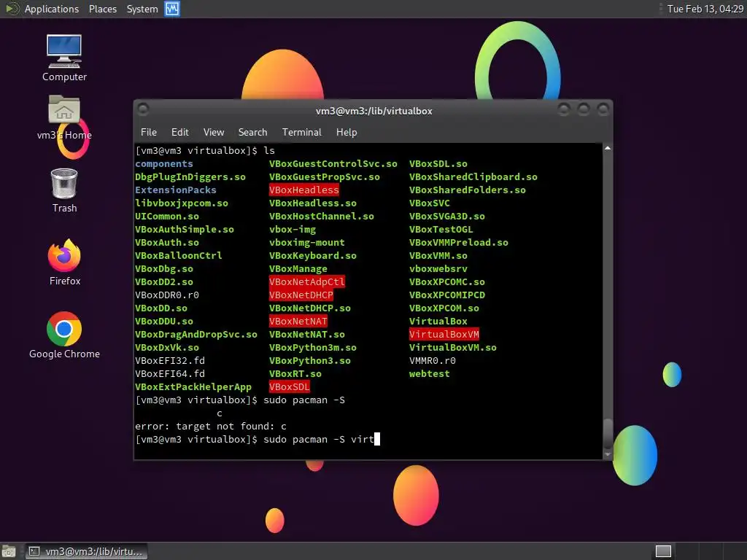Click the 'VBoxDragAndDropSvc.so' file name

[196, 334]
